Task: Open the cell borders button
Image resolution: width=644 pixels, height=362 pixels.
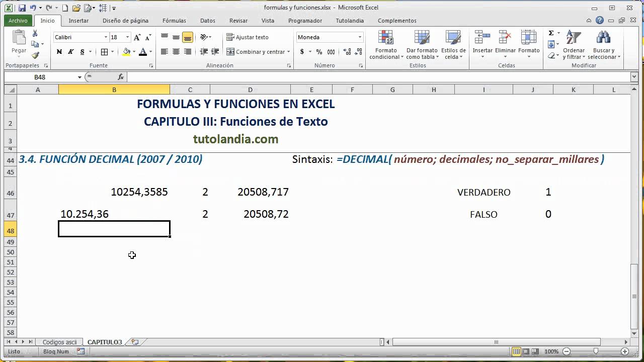Action: point(104,52)
